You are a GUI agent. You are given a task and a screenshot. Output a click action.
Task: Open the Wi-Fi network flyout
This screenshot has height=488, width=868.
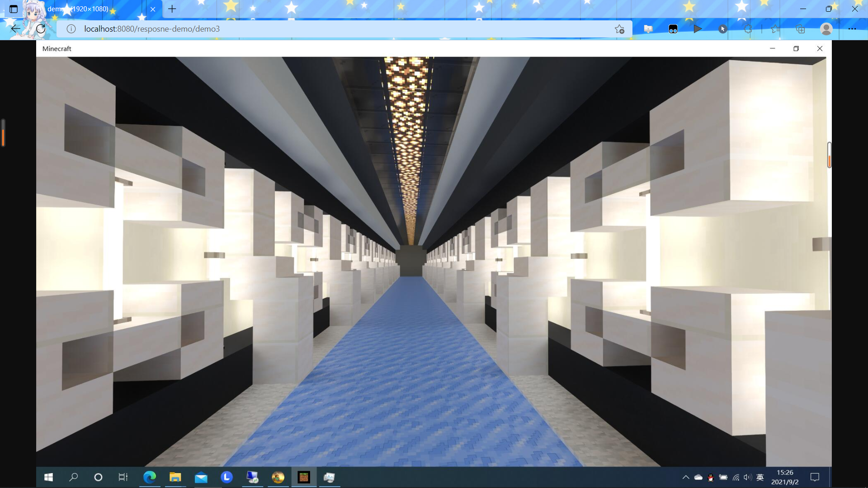736,477
